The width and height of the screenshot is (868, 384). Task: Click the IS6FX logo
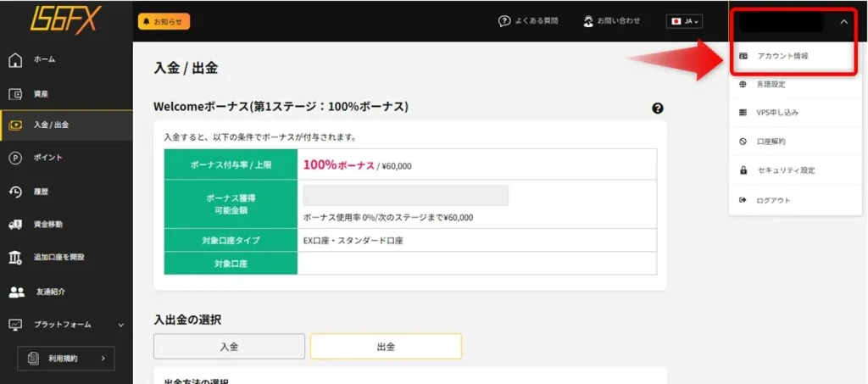(66, 19)
